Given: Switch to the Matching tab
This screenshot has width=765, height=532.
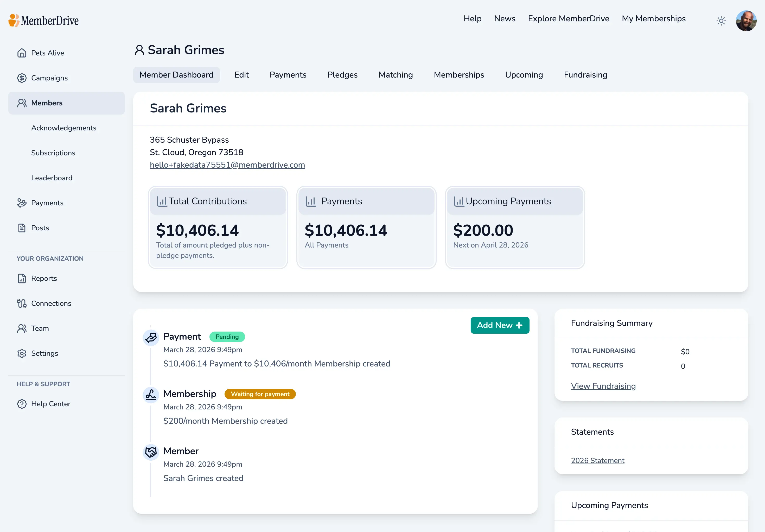Looking at the screenshot, I should point(396,75).
